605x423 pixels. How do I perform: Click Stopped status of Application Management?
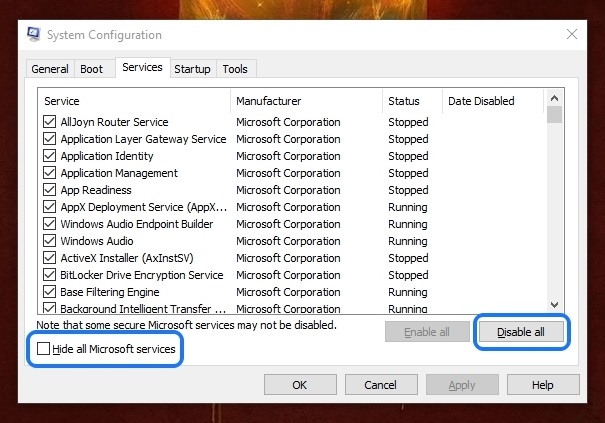(408, 173)
